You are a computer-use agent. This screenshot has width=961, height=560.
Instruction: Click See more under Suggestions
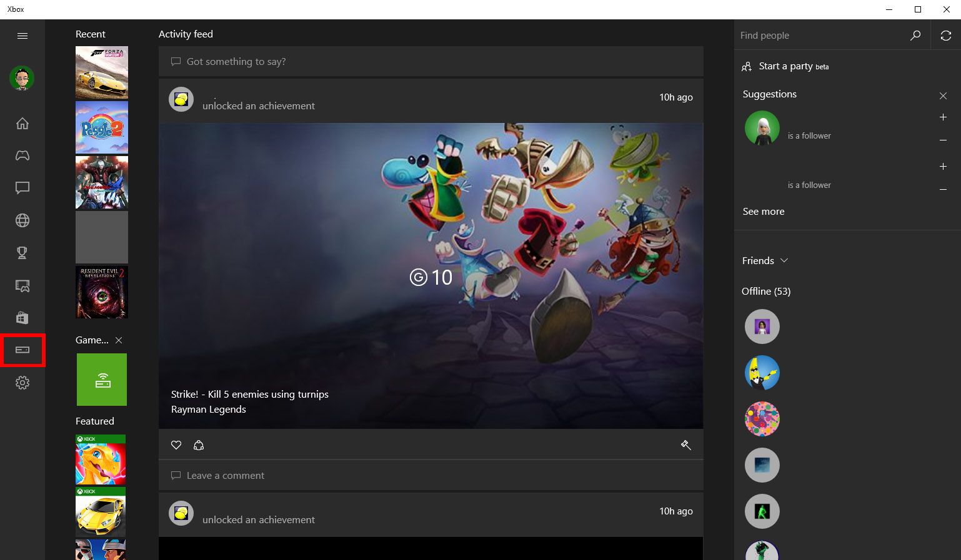click(x=764, y=211)
